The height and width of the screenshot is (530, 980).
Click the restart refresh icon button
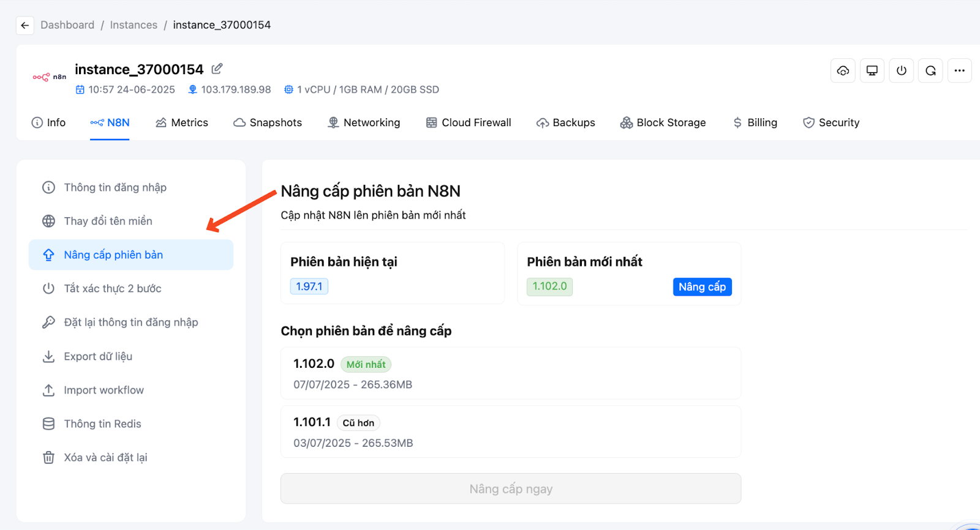pos(930,70)
